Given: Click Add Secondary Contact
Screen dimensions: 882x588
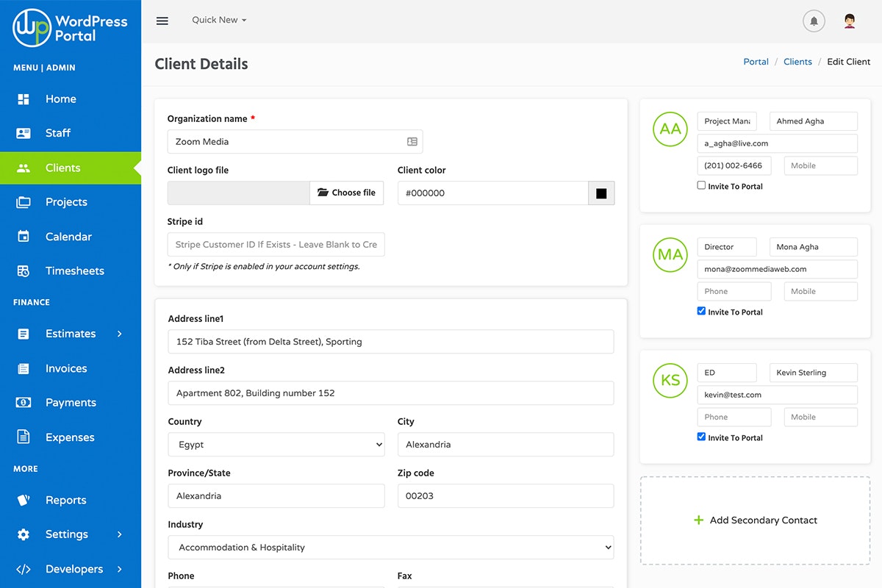Looking at the screenshot, I should point(755,520).
